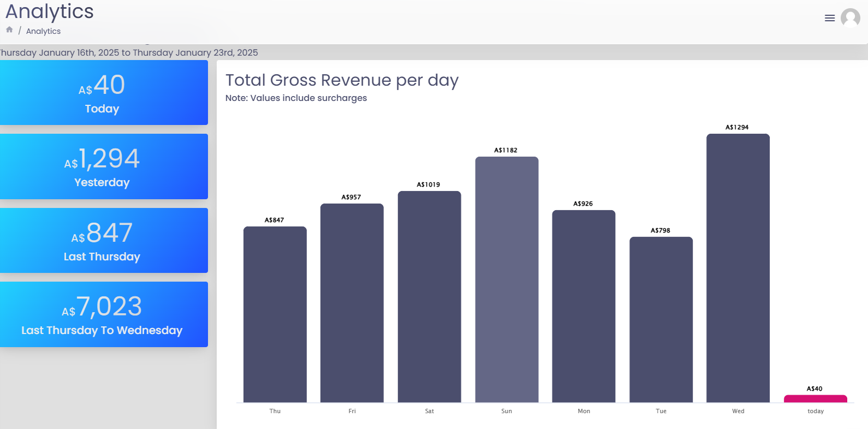The image size is (868, 429).
Task: Click the A$40 label above today bar
Action: pyautogui.click(x=815, y=389)
